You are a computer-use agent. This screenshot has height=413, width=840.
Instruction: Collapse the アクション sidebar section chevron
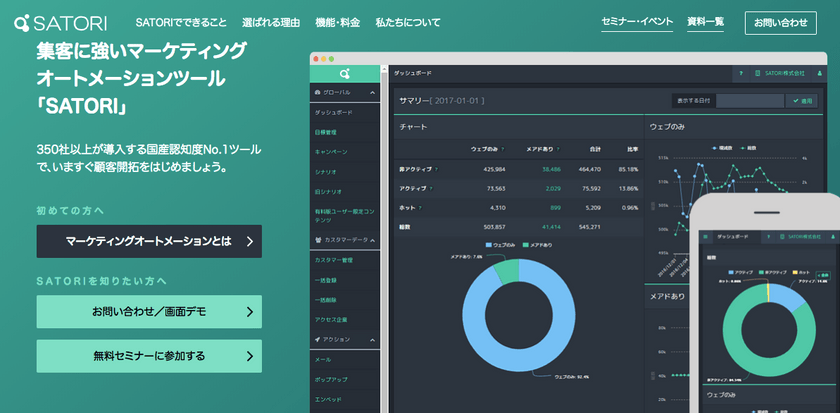[x=373, y=339]
